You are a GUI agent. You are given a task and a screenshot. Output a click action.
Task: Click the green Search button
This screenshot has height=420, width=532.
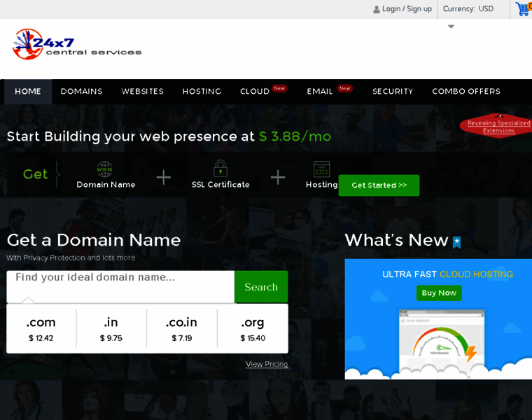pyautogui.click(x=261, y=287)
